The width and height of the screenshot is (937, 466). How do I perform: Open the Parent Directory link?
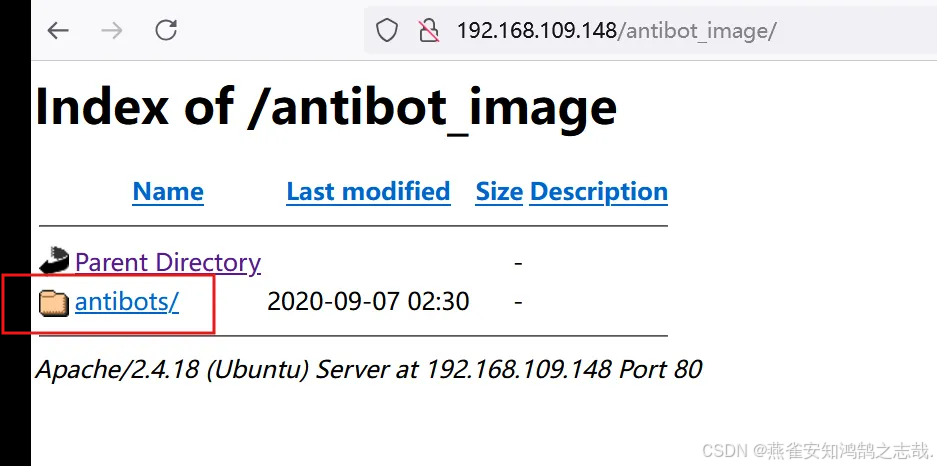tap(168, 263)
